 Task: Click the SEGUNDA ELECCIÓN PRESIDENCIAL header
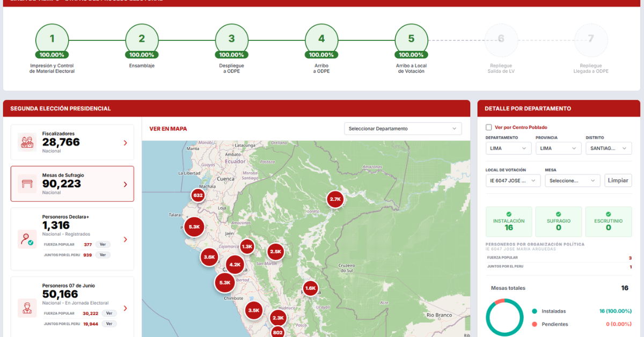click(61, 108)
